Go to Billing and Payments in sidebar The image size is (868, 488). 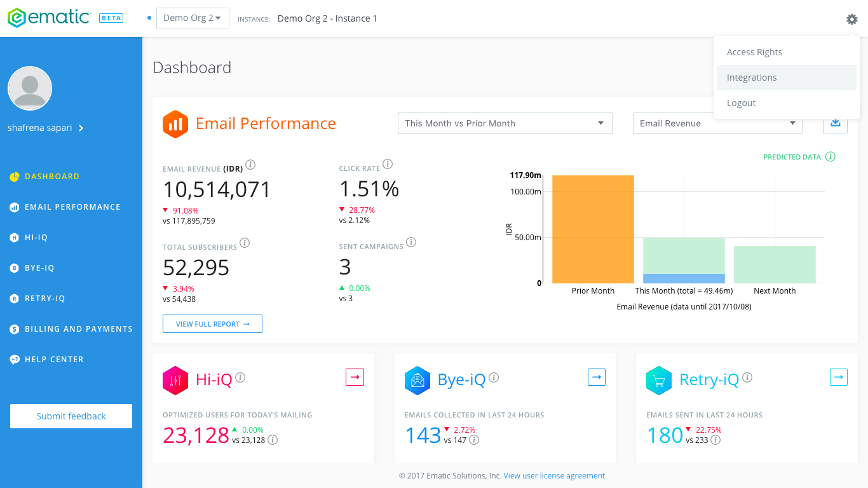(79, 329)
